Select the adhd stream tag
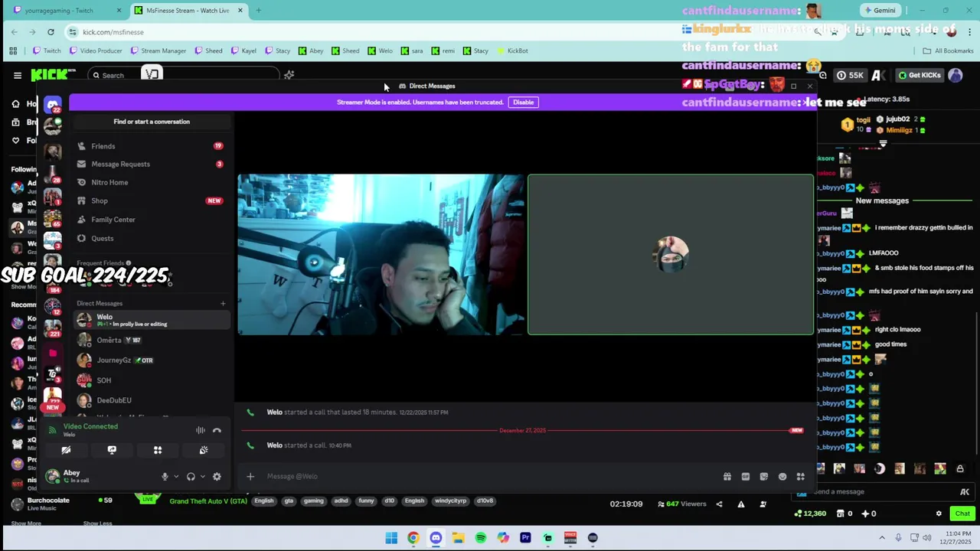 (x=341, y=500)
